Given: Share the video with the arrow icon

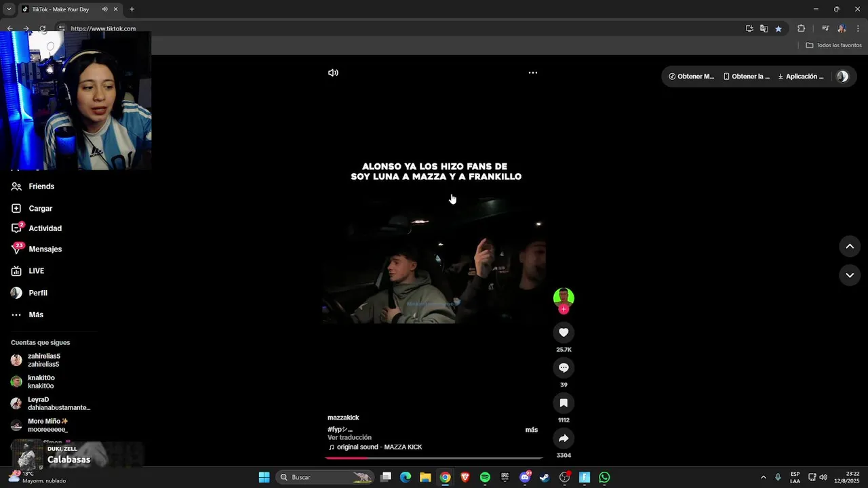Looking at the screenshot, I should pyautogui.click(x=564, y=438).
